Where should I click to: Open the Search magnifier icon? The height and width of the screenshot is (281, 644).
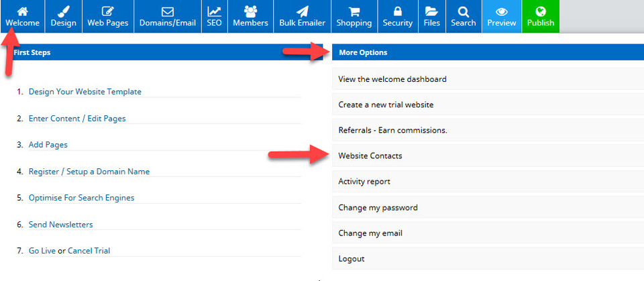point(464,11)
